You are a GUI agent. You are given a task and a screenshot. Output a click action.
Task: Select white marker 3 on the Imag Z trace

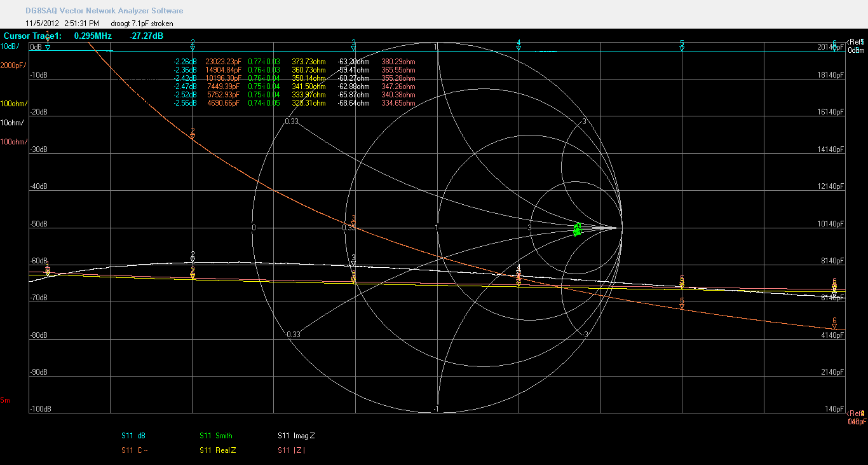coord(353,260)
